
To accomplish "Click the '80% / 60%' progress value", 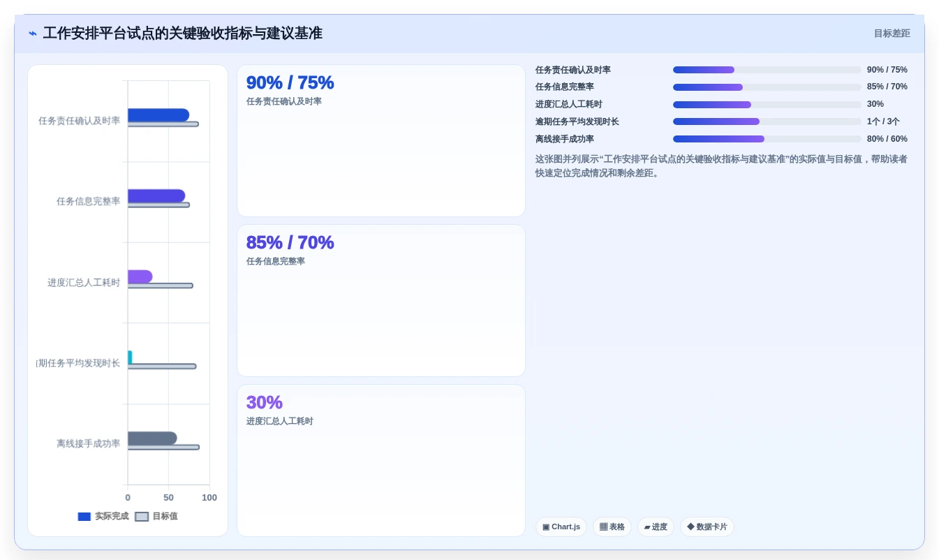I will [x=887, y=139].
